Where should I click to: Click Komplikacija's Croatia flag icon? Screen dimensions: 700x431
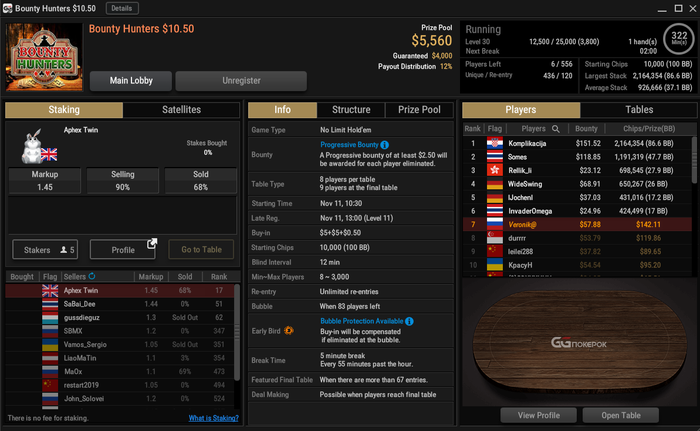[494, 143]
